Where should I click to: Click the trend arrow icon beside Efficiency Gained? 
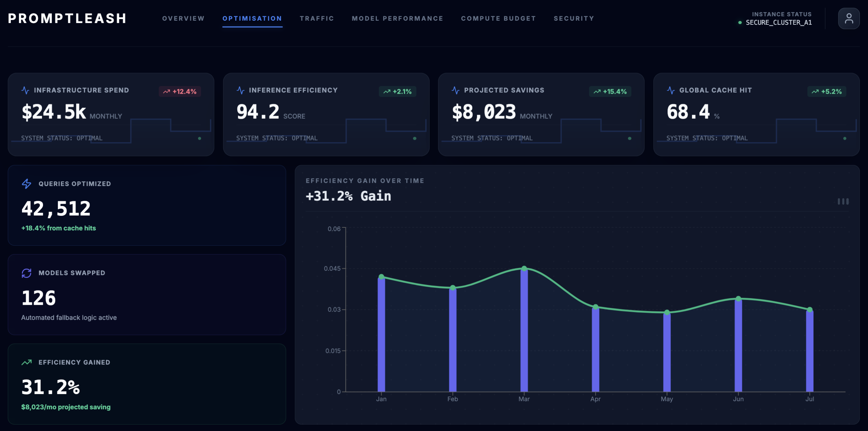[x=26, y=362]
